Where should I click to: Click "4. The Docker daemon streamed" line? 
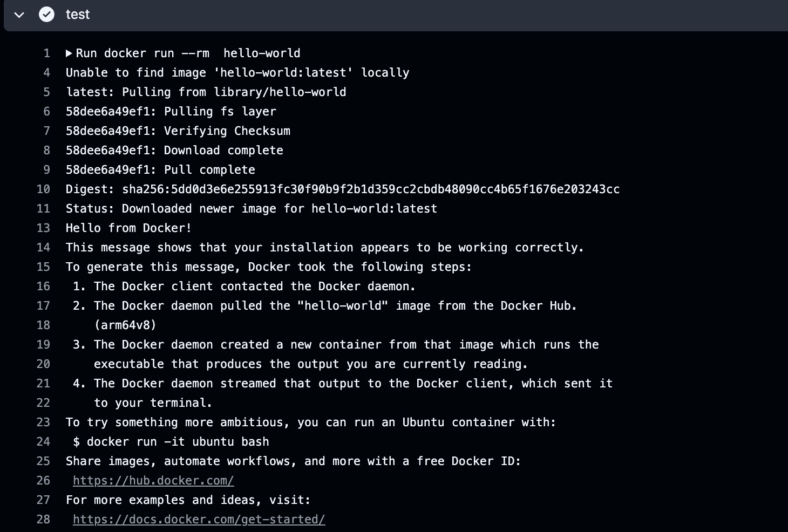point(343,384)
